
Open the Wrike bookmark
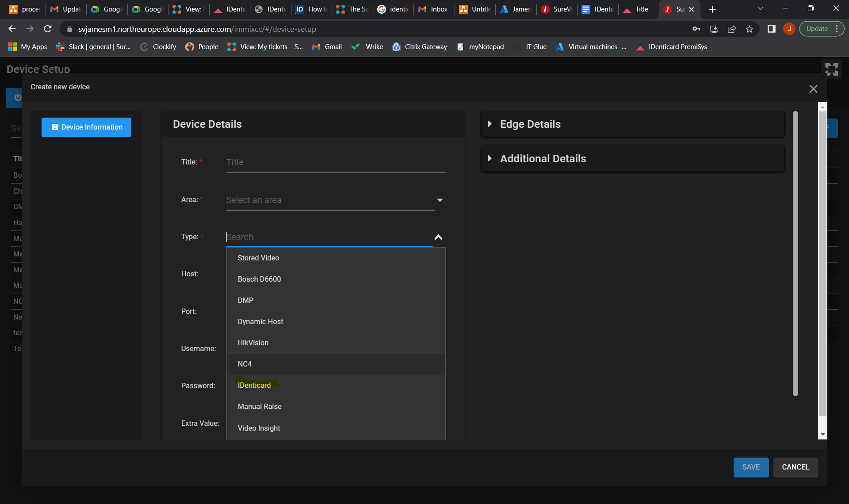(x=367, y=47)
